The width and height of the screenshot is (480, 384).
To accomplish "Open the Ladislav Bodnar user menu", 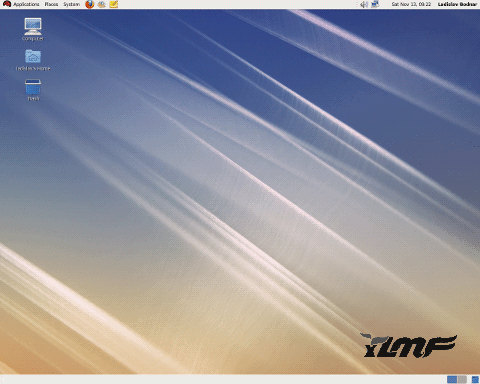I will tap(457, 4).
